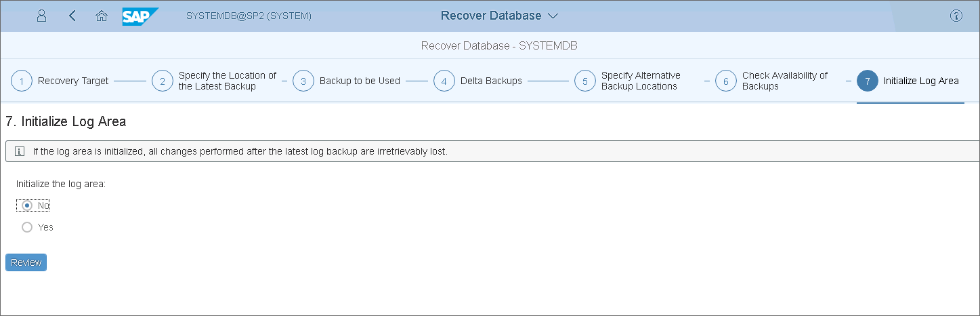
Task: Click SYSTEMDB@SP2 (SYSTEM) header text
Action: [249, 16]
